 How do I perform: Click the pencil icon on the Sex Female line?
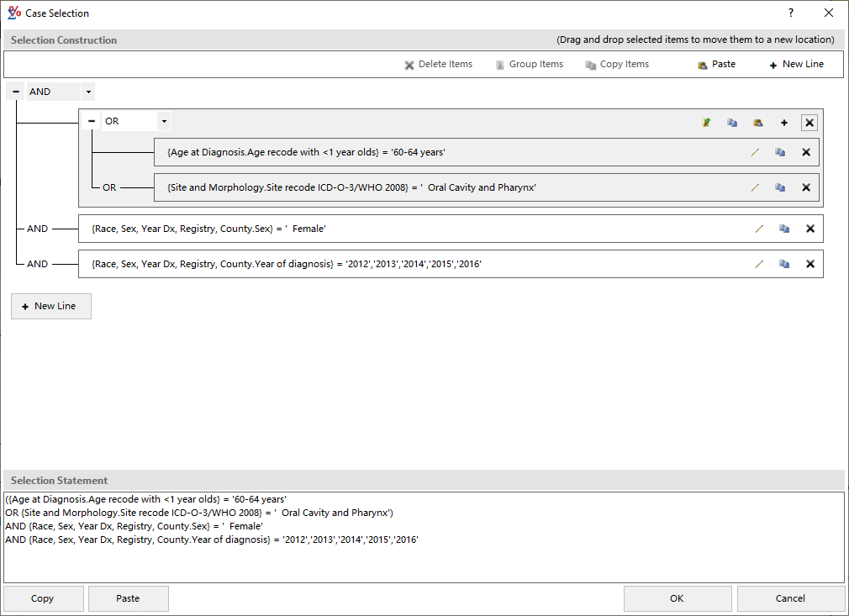click(x=759, y=228)
